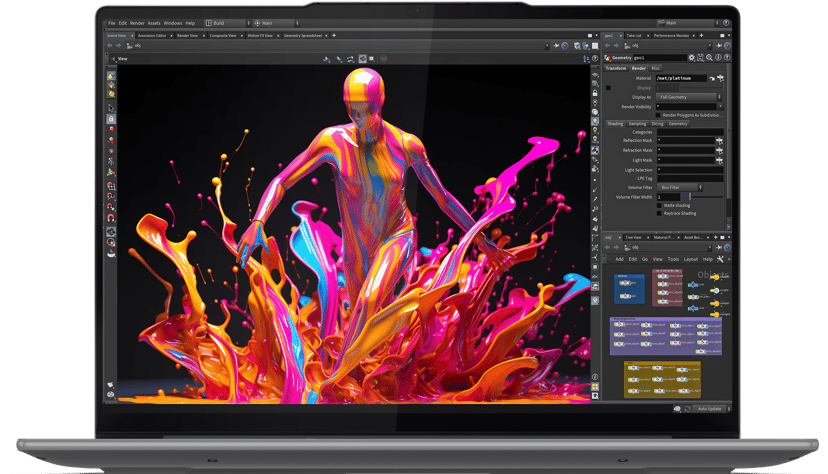Viewport: 828px width, 474px height.
Task: Open the Display As Full Geometry dropdown
Action: tap(688, 97)
